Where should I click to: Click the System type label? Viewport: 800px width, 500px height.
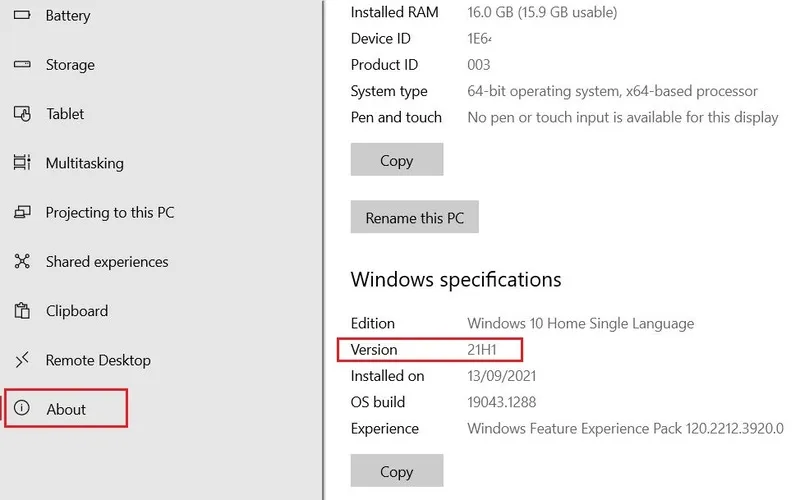(x=389, y=91)
